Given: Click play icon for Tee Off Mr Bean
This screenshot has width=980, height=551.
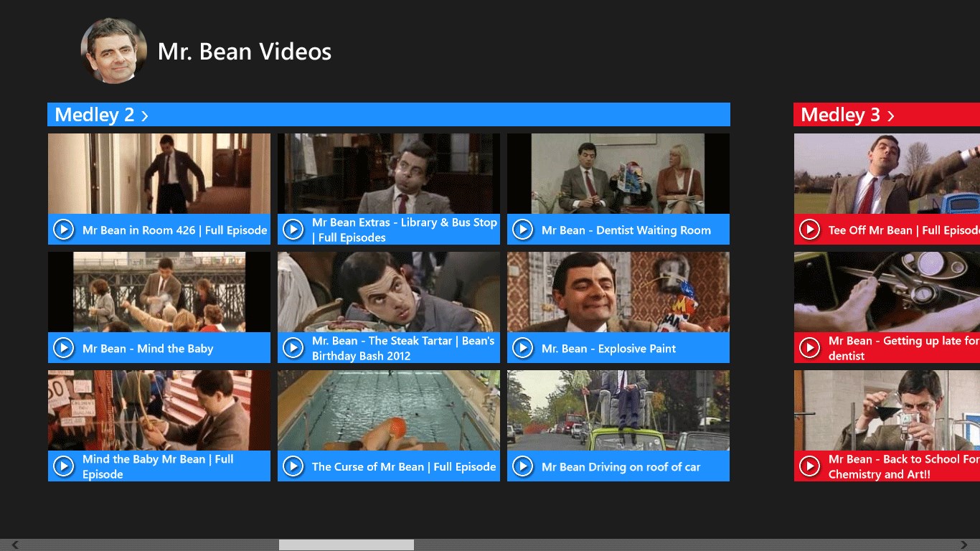Looking at the screenshot, I should click(x=810, y=230).
